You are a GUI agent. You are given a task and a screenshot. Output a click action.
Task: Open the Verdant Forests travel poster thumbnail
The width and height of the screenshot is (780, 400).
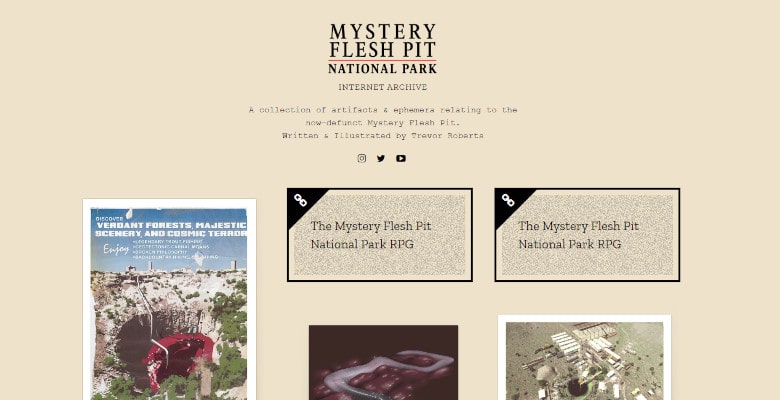pyautogui.click(x=169, y=300)
